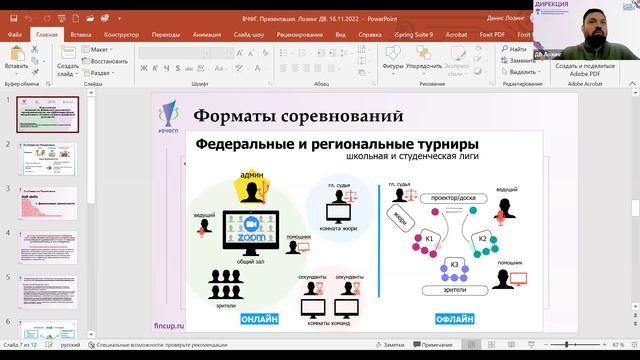Click the Вставить paste button
The height and width of the screenshot is (360, 640).
(17, 59)
